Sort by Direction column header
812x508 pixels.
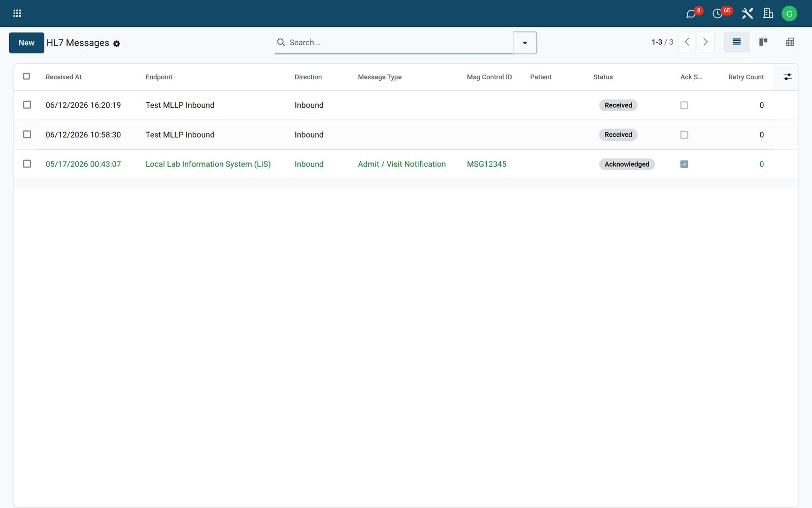[x=308, y=77]
